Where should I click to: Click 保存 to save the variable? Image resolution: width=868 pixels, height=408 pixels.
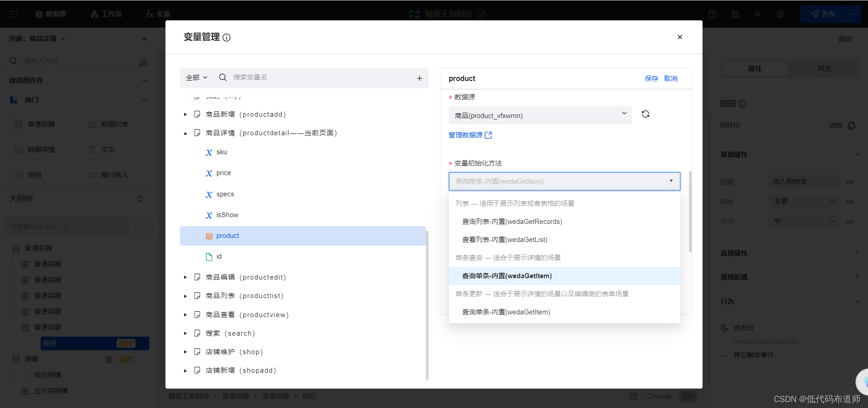(x=651, y=79)
